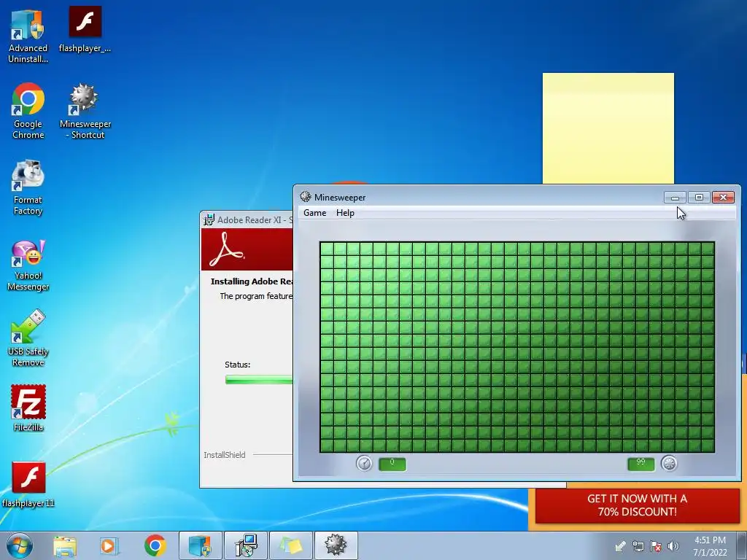
Task: Click the Adobe logo in installer window
Action: pos(226,249)
